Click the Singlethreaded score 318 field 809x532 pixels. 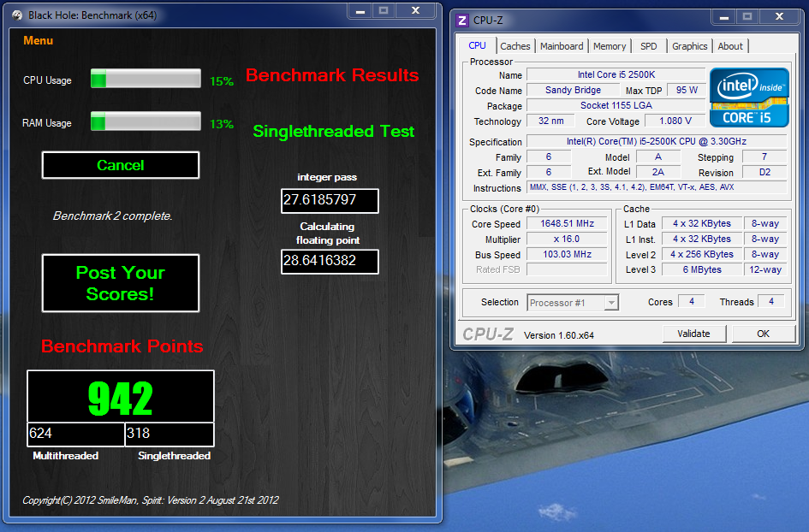point(170,434)
